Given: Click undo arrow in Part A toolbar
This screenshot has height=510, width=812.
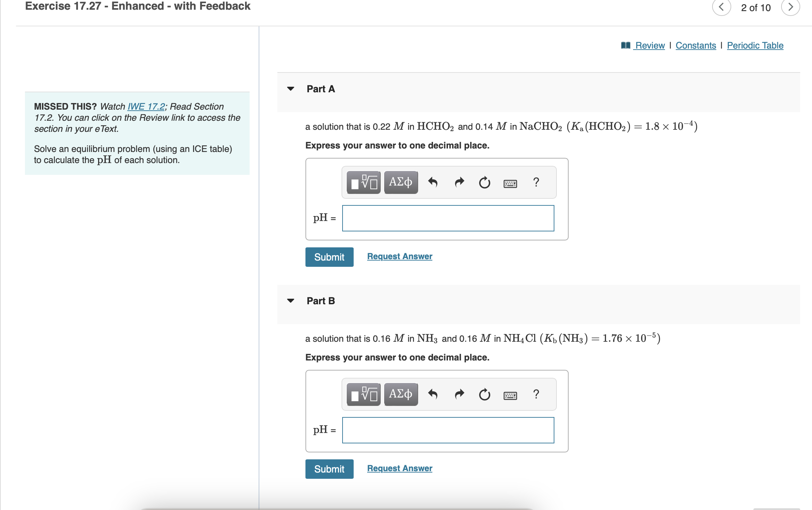Looking at the screenshot, I should [433, 182].
